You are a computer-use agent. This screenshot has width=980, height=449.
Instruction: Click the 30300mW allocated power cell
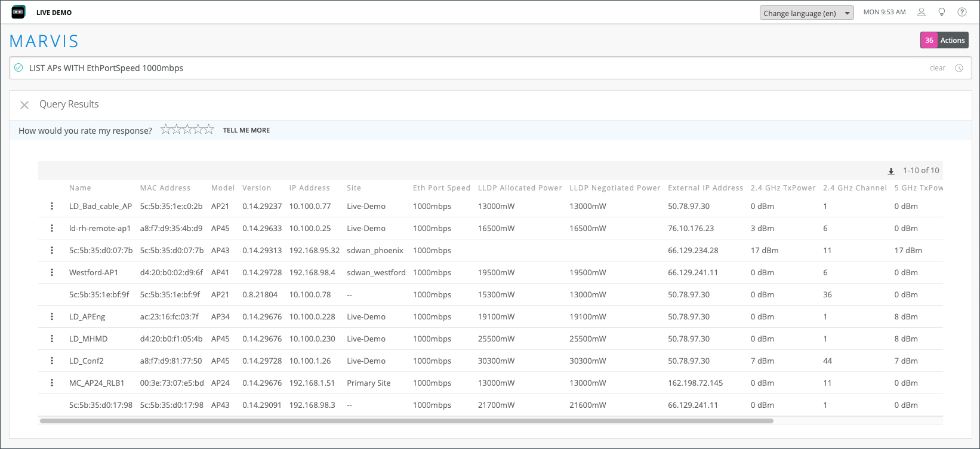tap(496, 361)
